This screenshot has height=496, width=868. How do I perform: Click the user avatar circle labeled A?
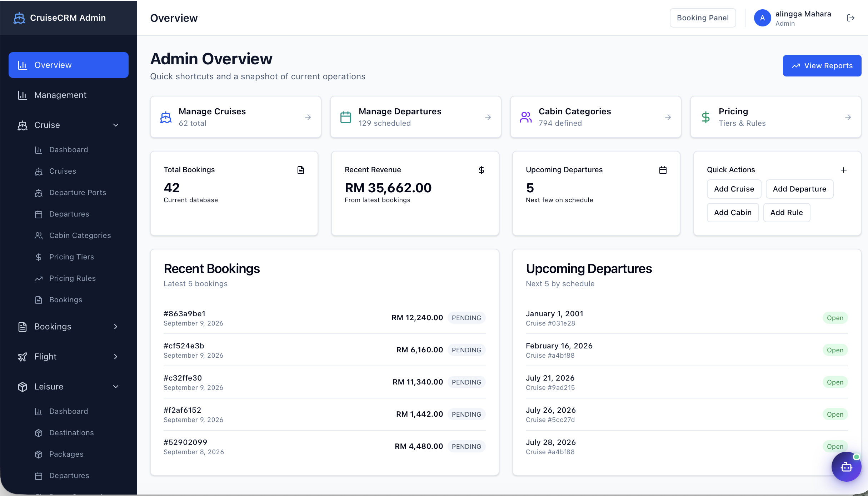point(762,18)
